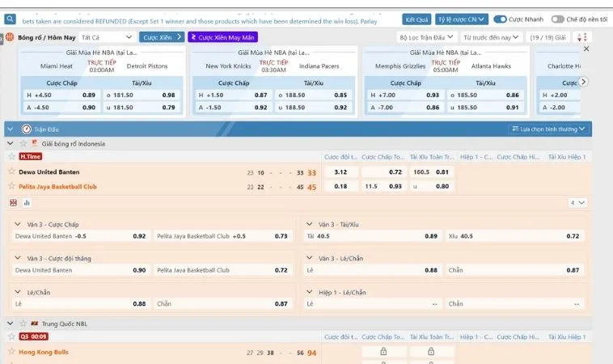Star the Q3 00:09 match row
Viewport: 613px width, 364px height.
[12, 336]
